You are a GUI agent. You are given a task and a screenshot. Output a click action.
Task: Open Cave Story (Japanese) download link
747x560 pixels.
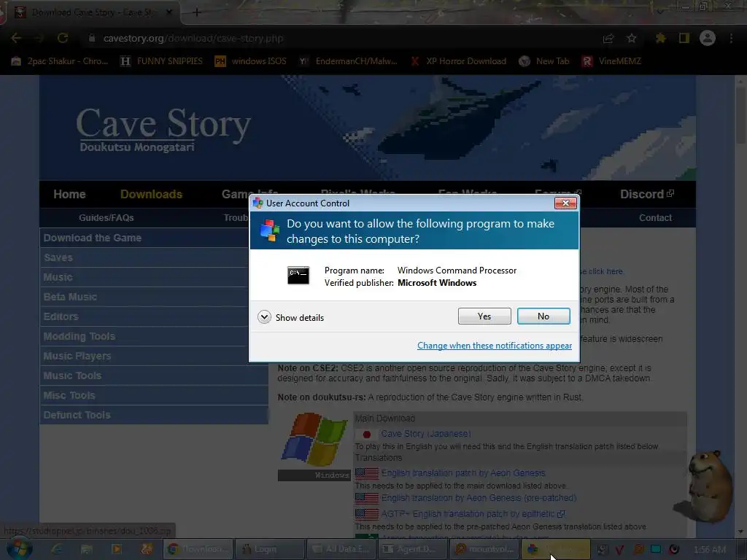(x=426, y=434)
